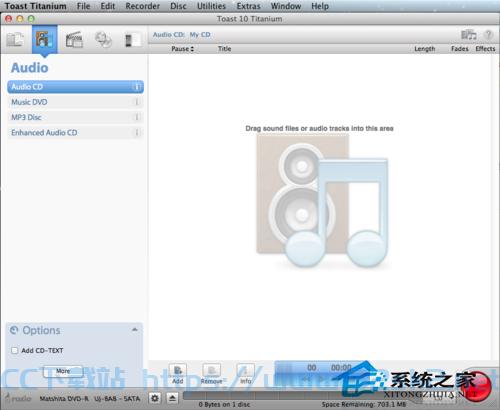Viewport: 500px width, 410px height.
Task: Click the Audio CD: label
Action: (169, 35)
